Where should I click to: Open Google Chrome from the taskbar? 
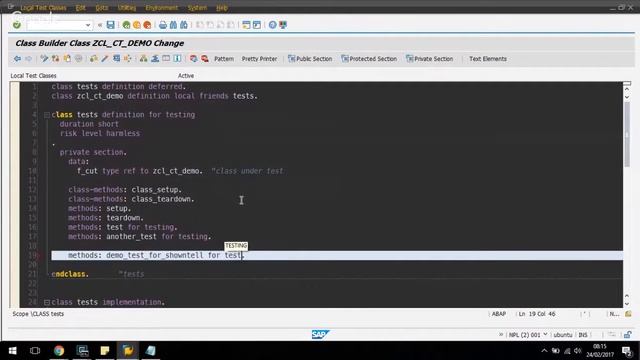pyautogui.click(x=59, y=351)
